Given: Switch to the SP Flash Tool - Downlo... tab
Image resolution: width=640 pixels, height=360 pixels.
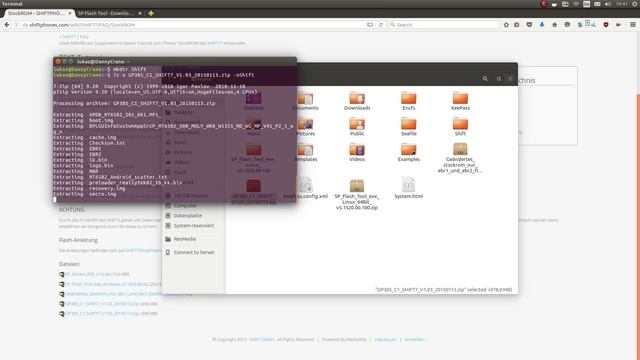Looking at the screenshot, I should 105,13.
